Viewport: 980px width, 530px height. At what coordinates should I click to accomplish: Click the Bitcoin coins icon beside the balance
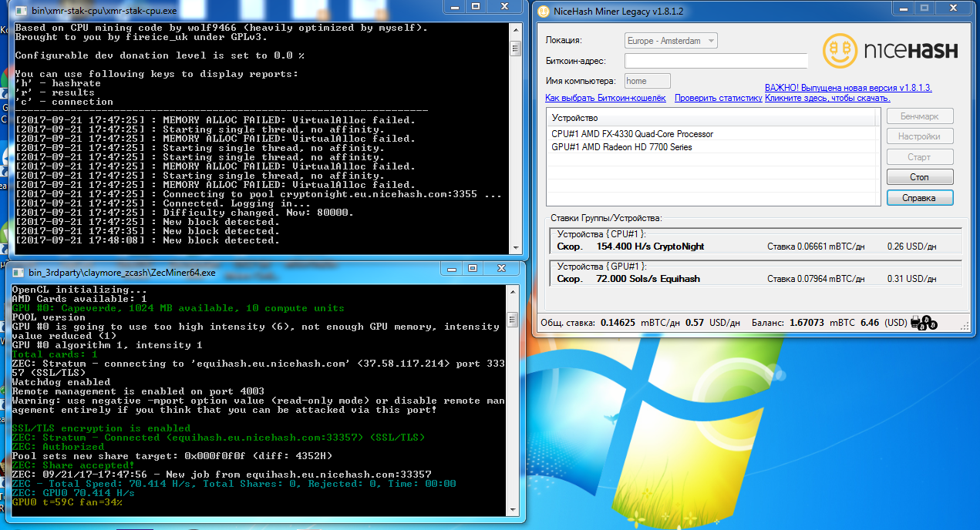(928, 324)
